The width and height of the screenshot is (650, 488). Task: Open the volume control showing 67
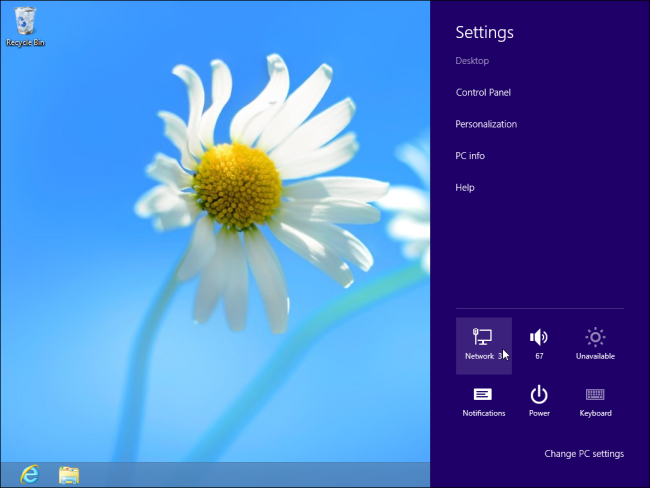tap(539, 346)
